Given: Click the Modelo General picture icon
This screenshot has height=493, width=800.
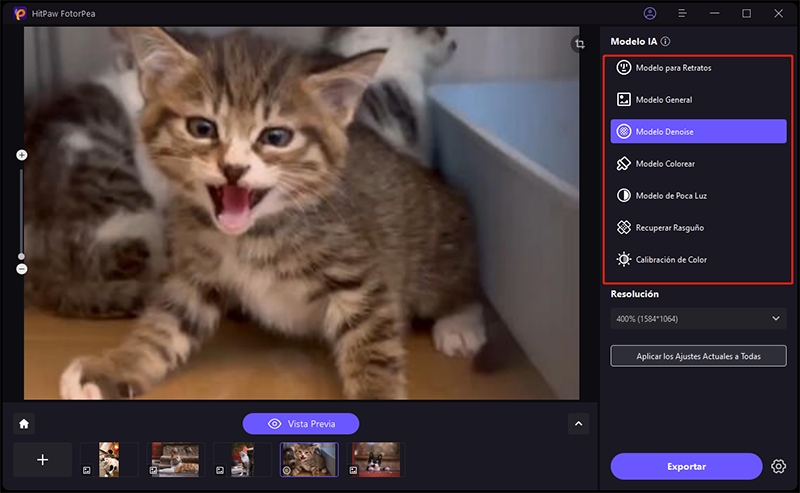Looking at the screenshot, I should (x=623, y=100).
